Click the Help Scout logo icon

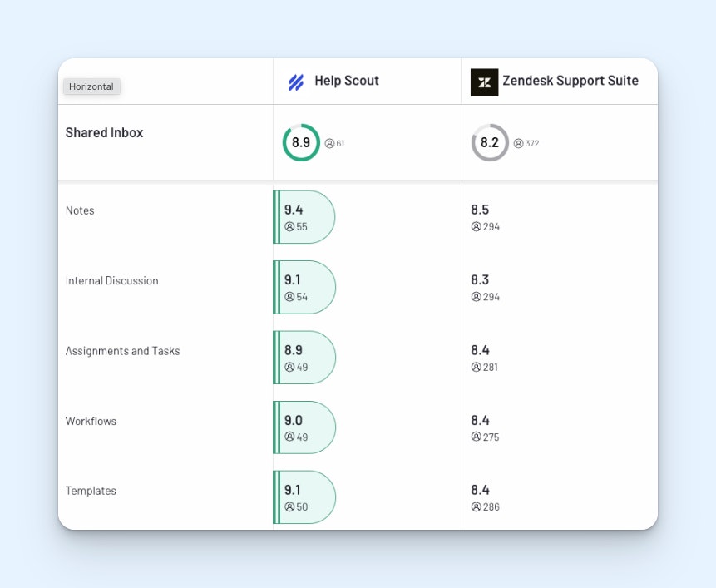tap(296, 82)
